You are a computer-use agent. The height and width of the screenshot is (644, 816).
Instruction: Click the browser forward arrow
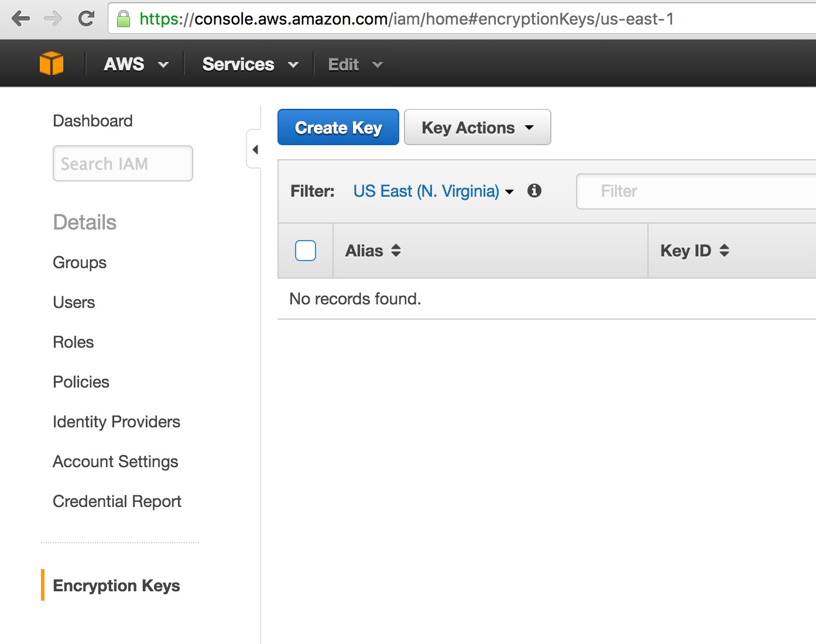coord(53,19)
